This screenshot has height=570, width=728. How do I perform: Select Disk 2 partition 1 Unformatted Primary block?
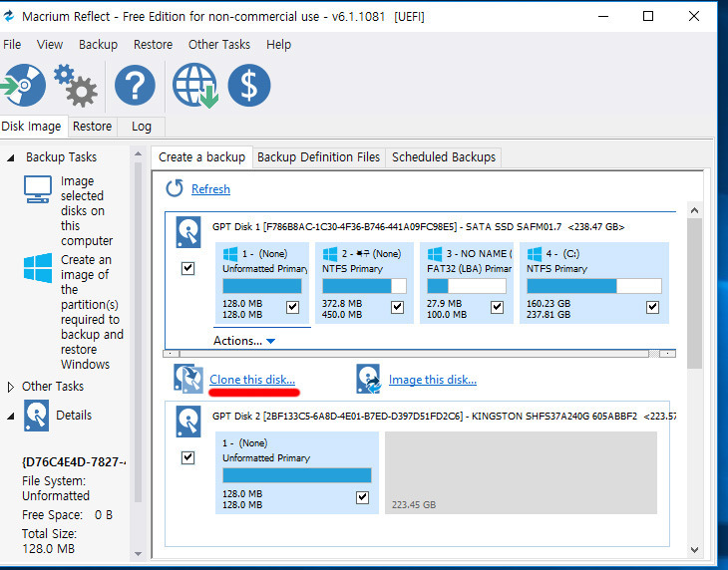(x=297, y=472)
